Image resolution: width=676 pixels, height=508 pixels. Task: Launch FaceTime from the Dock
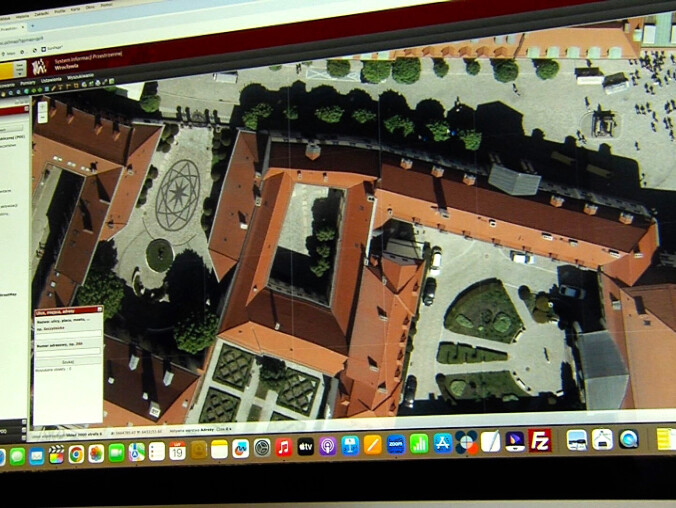click(x=116, y=453)
